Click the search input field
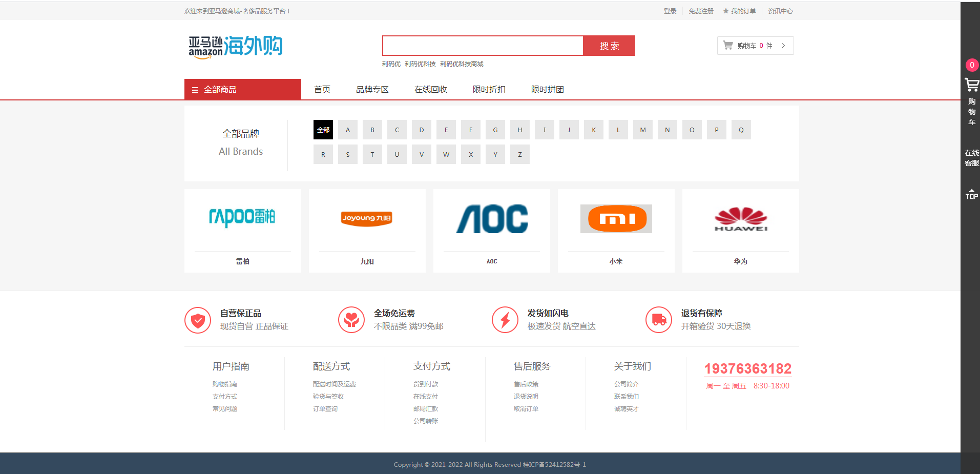Viewport: 980px width, 474px height. (x=483, y=46)
